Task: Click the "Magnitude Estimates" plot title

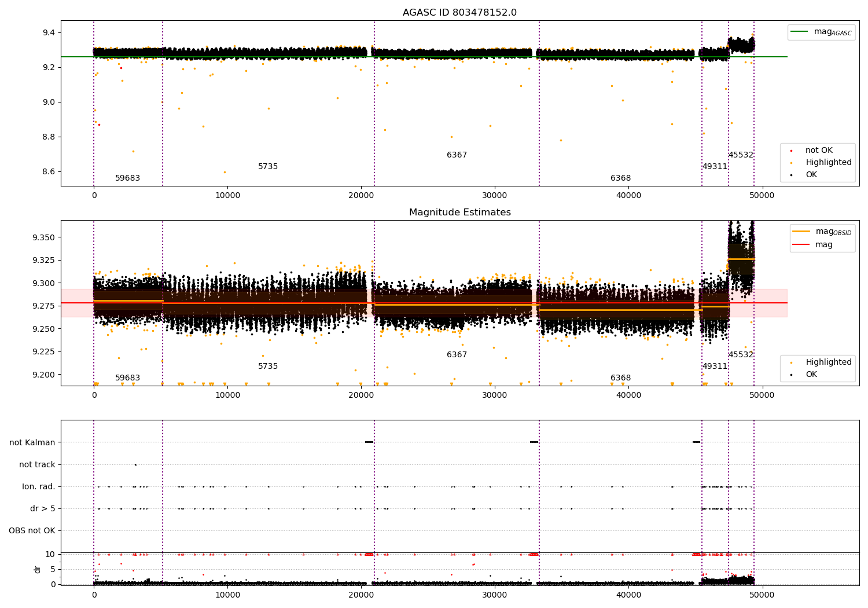Action: click(x=459, y=213)
